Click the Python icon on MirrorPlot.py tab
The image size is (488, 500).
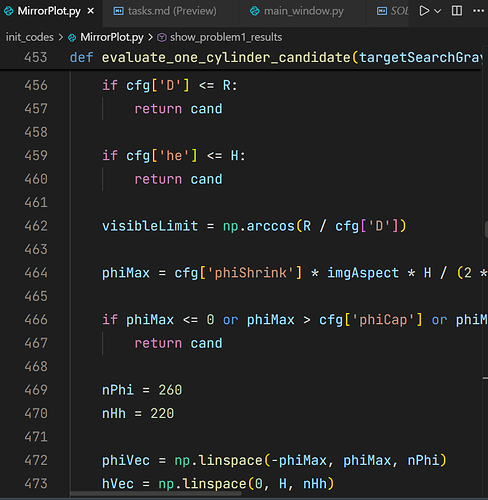[8, 11]
